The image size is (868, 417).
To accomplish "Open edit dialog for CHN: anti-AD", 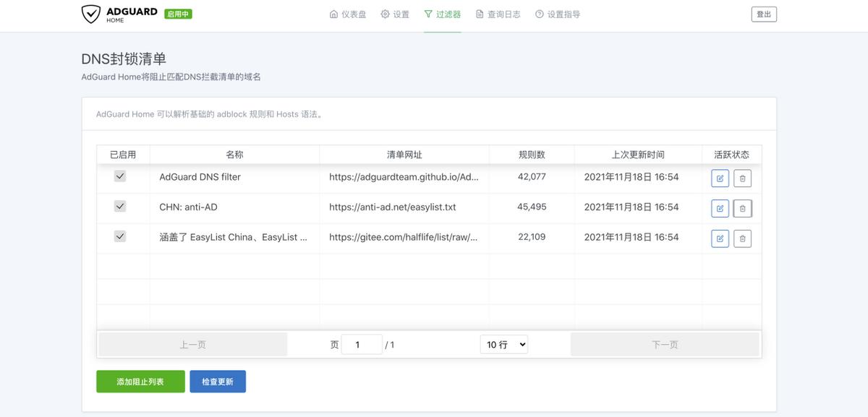I will 720,207.
